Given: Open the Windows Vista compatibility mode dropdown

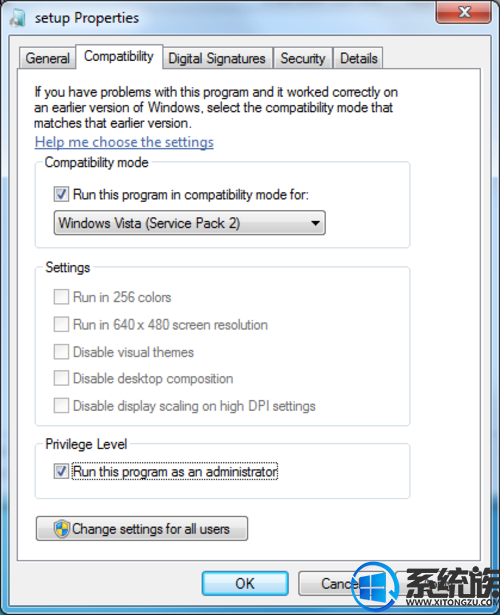Looking at the screenshot, I should pyautogui.click(x=189, y=223).
